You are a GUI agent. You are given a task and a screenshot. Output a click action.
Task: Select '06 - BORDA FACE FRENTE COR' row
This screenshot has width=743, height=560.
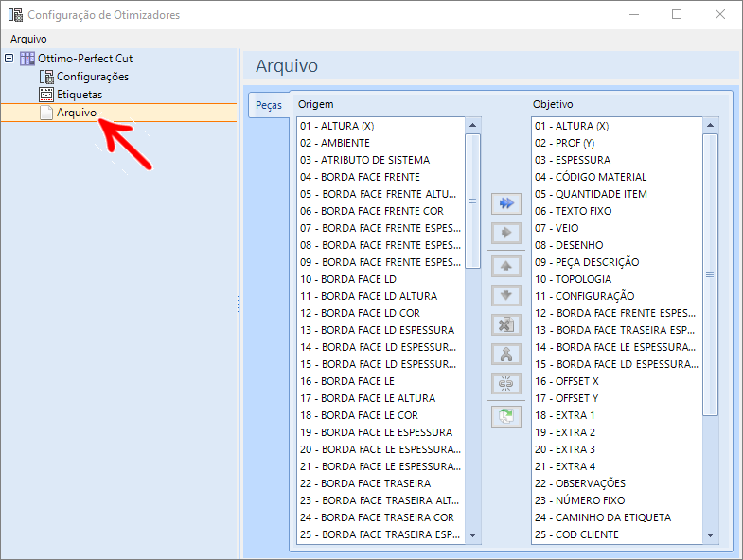[381, 211]
